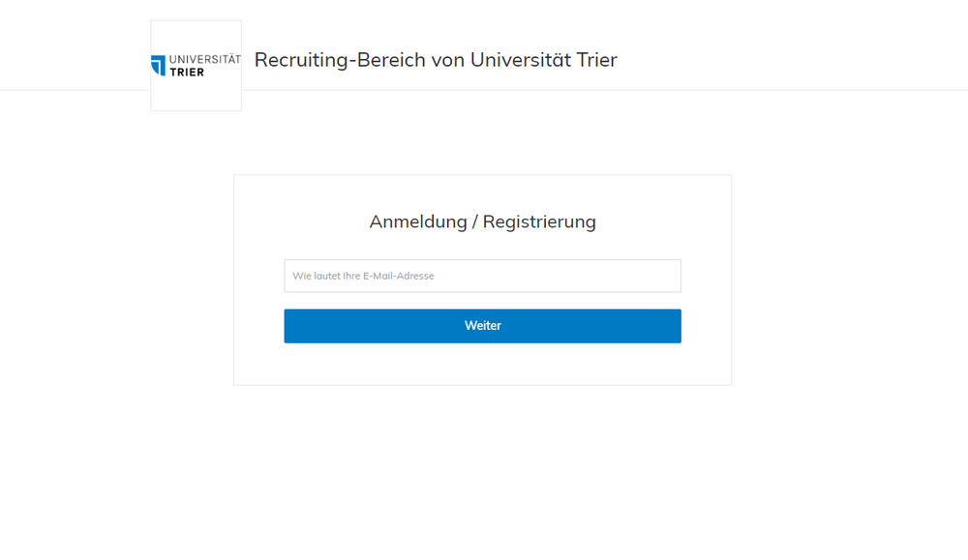This screenshot has width=968, height=560.
Task: Click the word Registrierung in the card heading
Action: coord(539,221)
